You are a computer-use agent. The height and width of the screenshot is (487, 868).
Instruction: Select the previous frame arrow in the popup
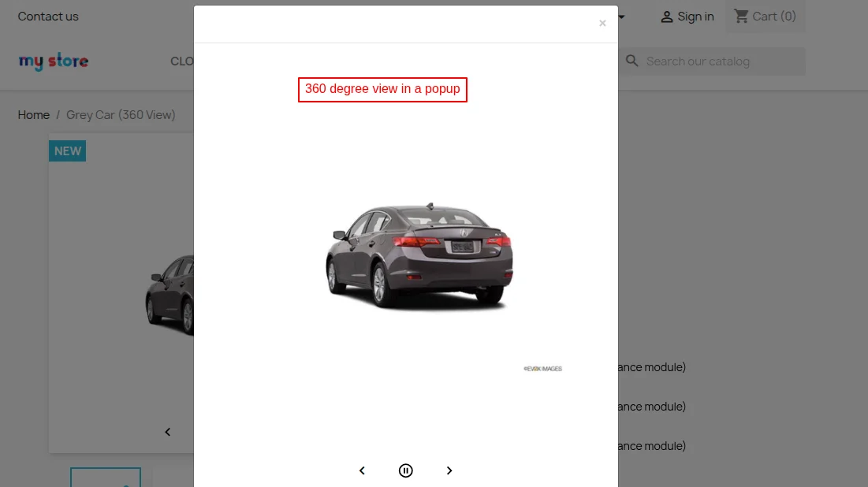pos(362,470)
